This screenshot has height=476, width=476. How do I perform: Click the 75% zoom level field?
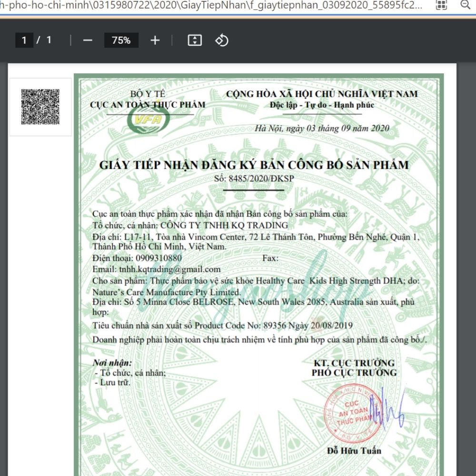121,40
